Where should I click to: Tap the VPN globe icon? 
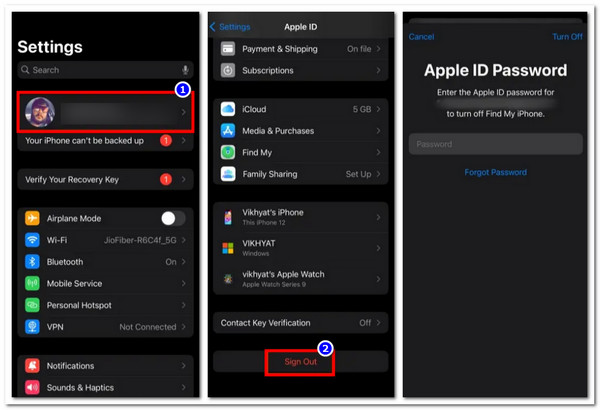(32, 327)
